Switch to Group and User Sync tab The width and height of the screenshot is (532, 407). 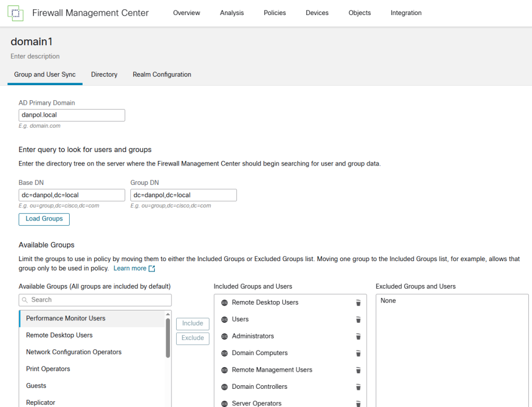45,75
